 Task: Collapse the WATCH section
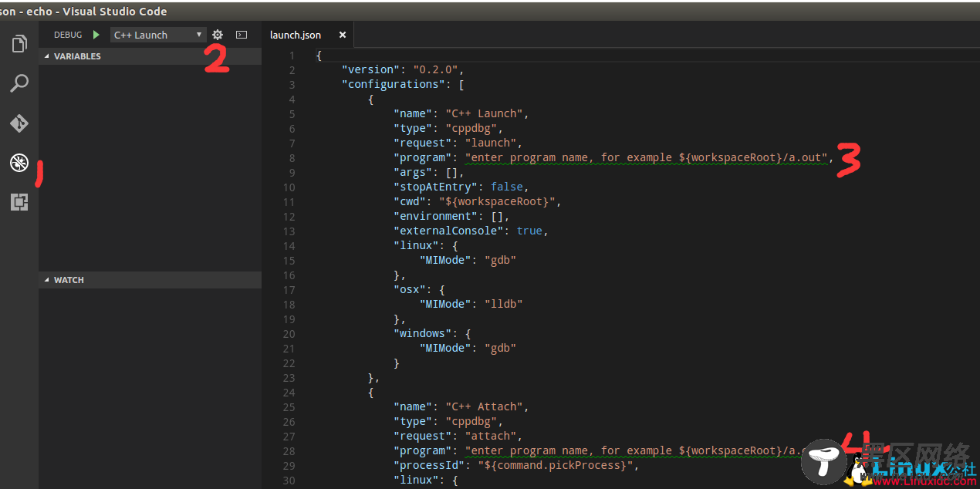tap(150, 280)
